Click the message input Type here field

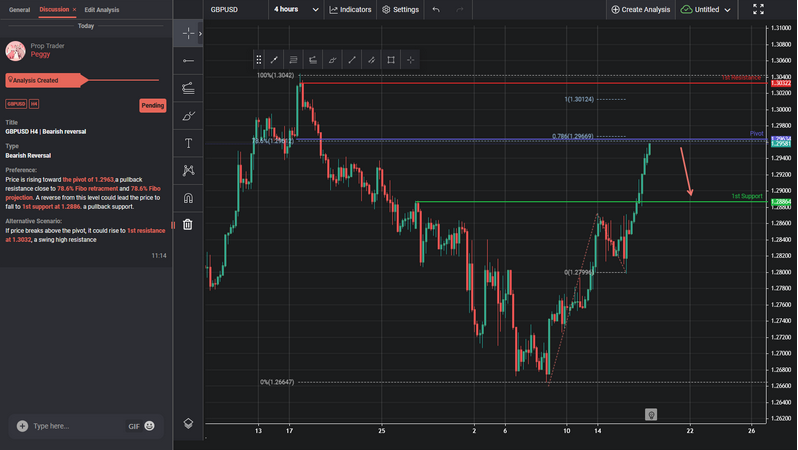[x=77, y=426]
